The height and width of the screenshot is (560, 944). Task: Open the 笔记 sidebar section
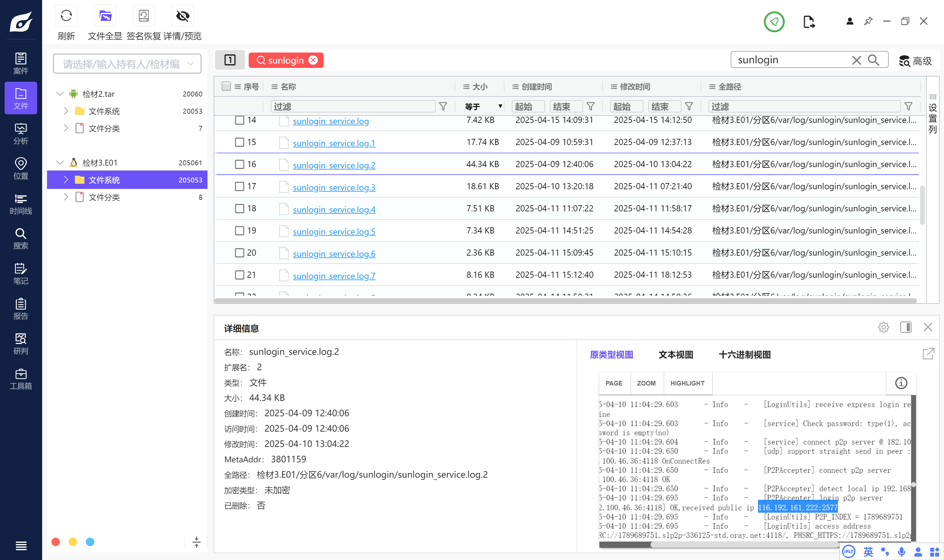coord(21,274)
